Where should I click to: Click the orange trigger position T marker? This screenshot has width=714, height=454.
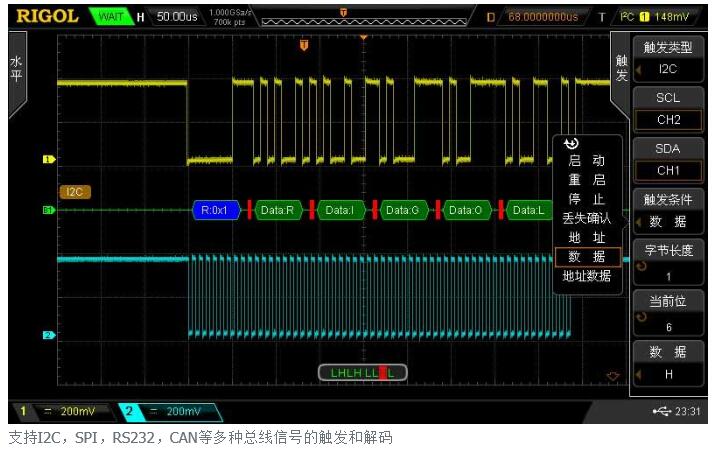304,44
